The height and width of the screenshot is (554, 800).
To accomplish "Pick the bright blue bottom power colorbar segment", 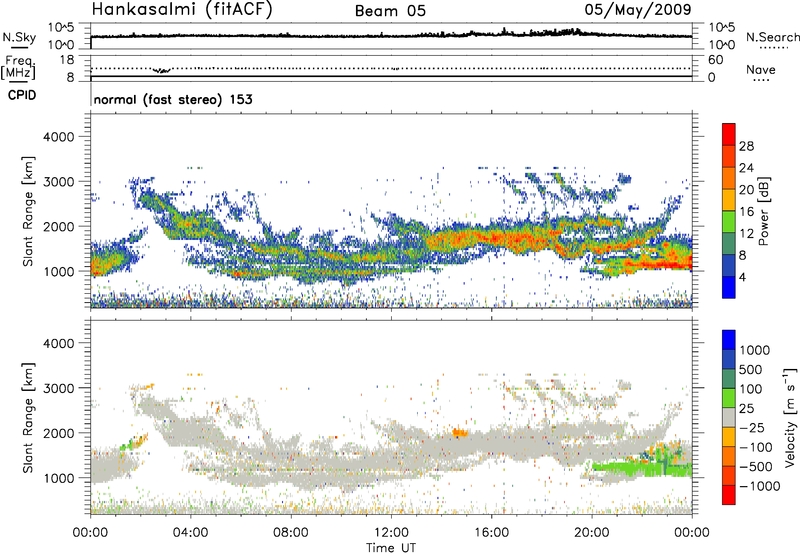I will coord(729,288).
